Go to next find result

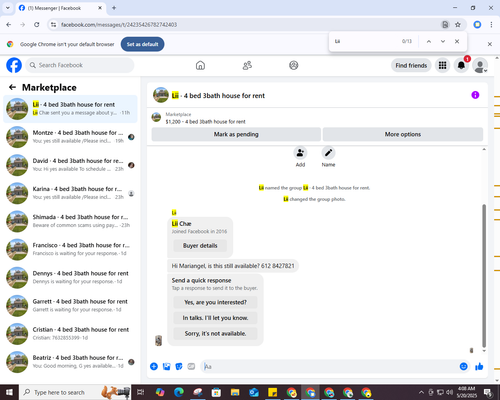click(x=443, y=41)
